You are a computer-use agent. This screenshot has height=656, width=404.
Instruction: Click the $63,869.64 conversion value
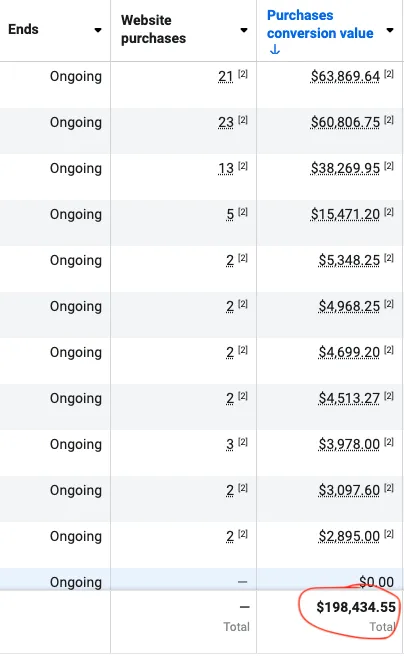click(x=345, y=77)
